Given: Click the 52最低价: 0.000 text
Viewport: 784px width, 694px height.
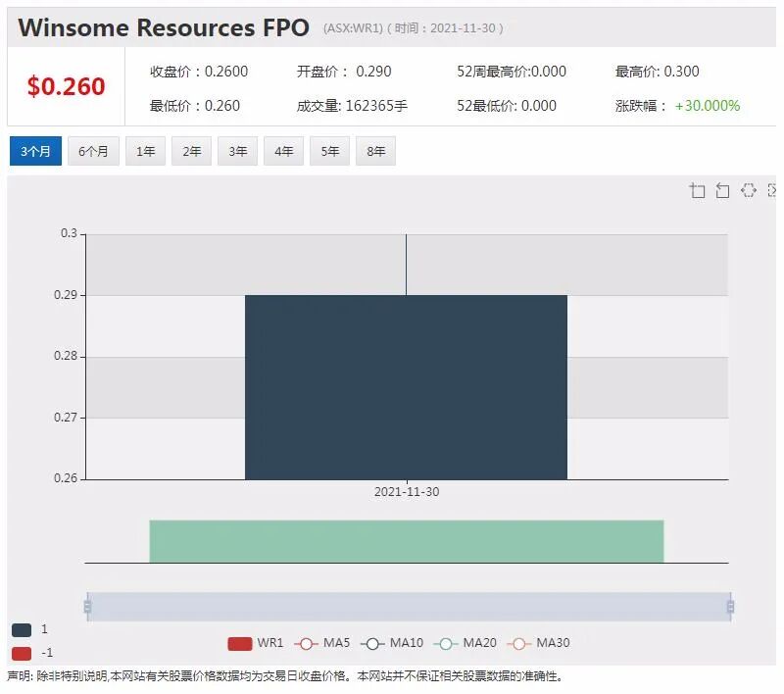Looking at the screenshot, I should 507,106.
